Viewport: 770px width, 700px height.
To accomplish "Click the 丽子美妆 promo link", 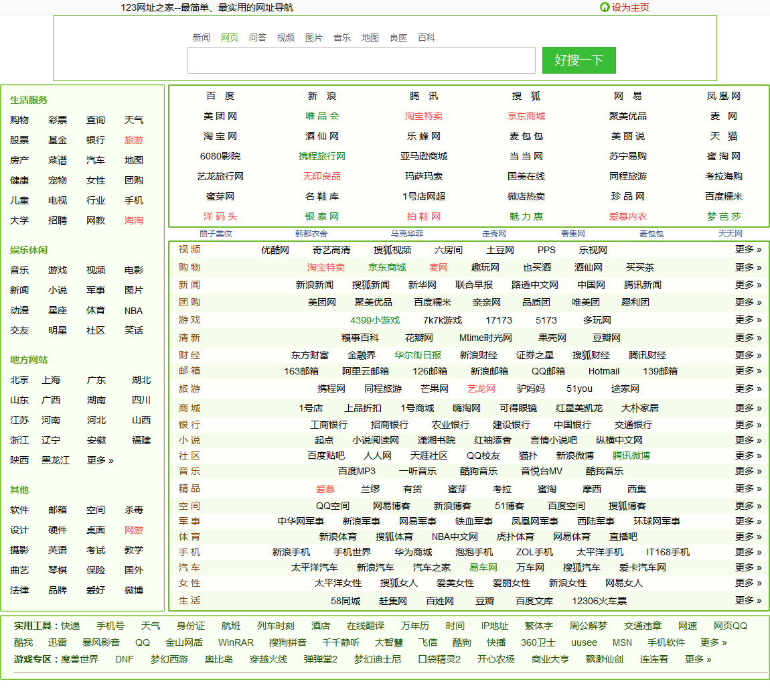I will tap(216, 234).
